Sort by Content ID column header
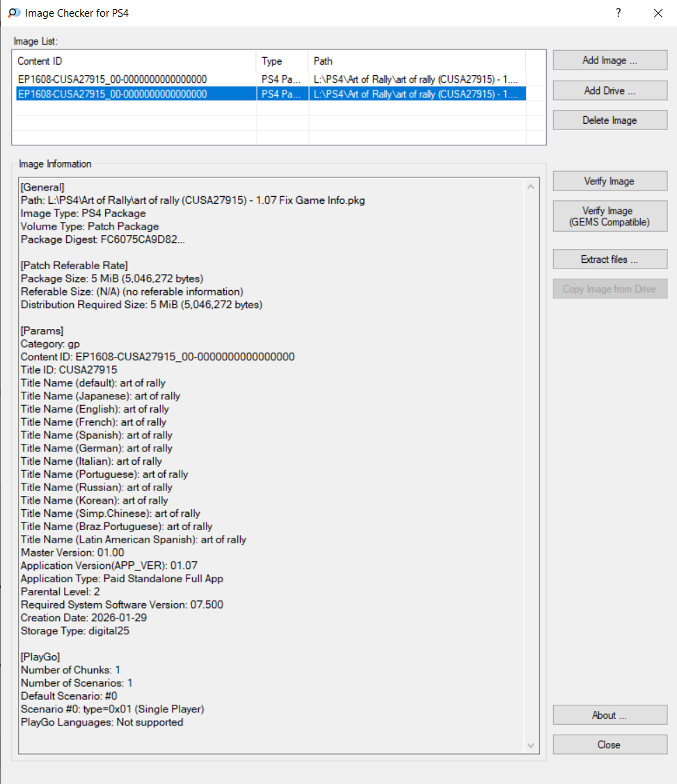677x784 pixels. click(x=134, y=61)
